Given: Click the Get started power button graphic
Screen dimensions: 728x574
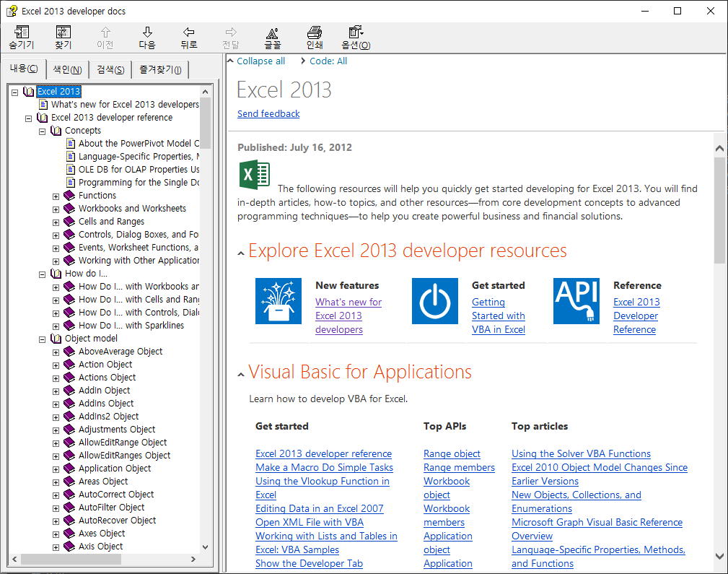Looking at the screenshot, I should pyautogui.click(x=435, y=301).
